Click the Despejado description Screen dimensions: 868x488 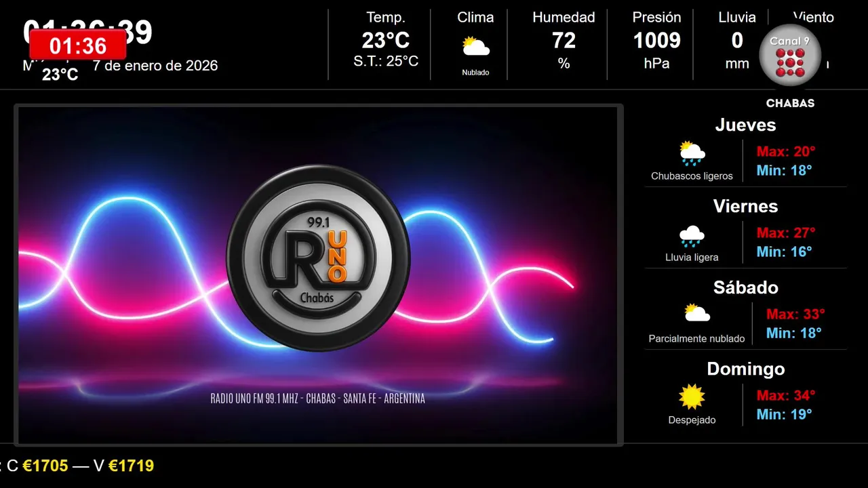(692, 420)
